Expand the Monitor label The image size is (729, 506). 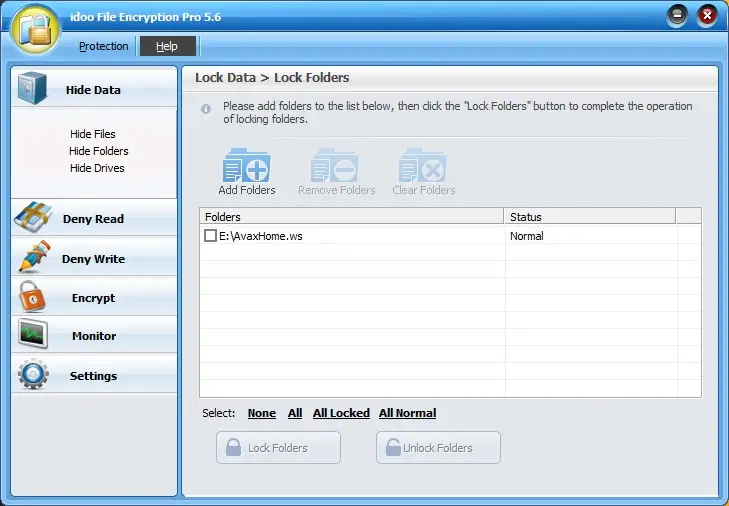pyautogui.click(x=94, y=336)
